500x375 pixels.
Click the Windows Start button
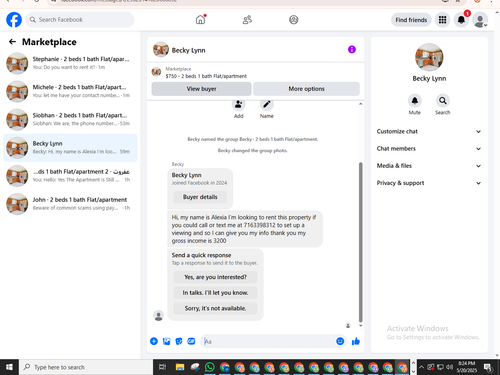(9, 367)
